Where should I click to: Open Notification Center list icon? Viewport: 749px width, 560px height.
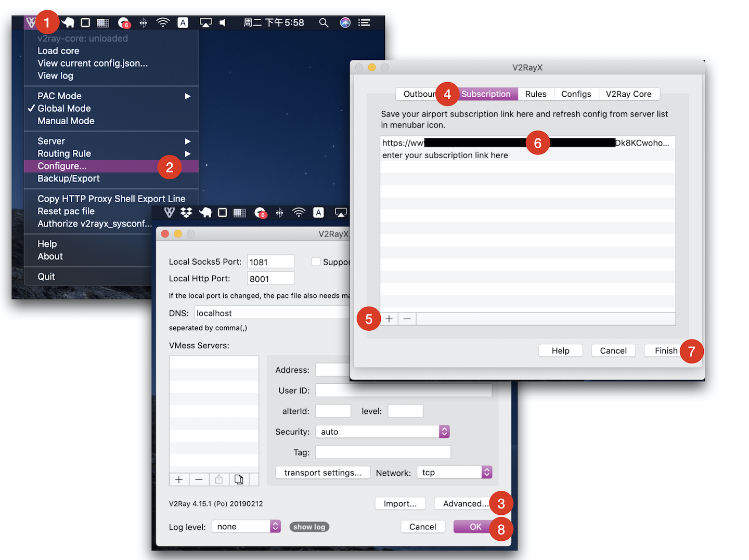point(365,22)
